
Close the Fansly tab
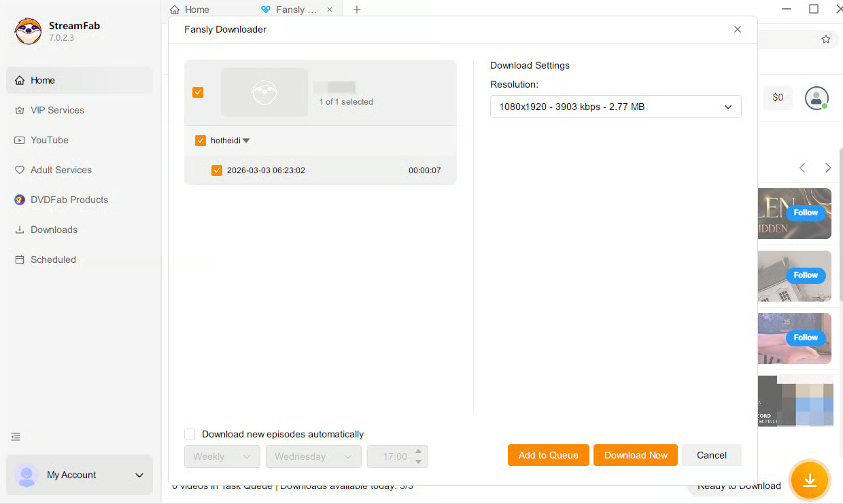tap(330, 10)
